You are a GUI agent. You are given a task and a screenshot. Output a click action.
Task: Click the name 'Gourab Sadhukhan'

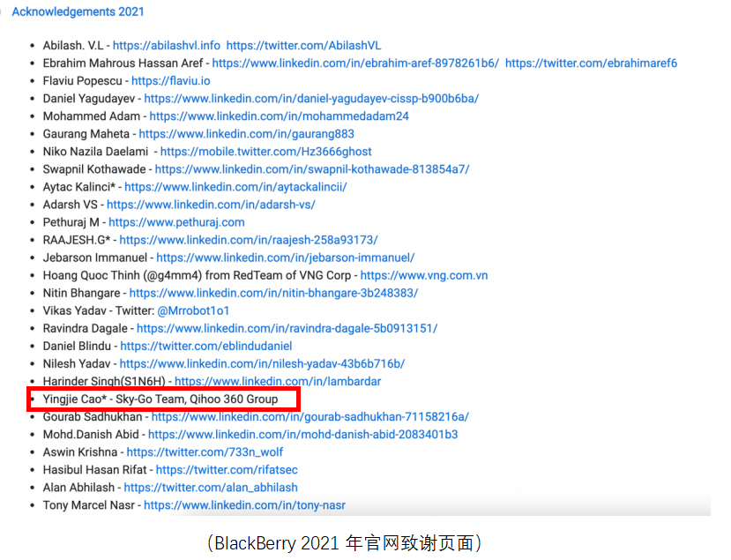point(93,417)
